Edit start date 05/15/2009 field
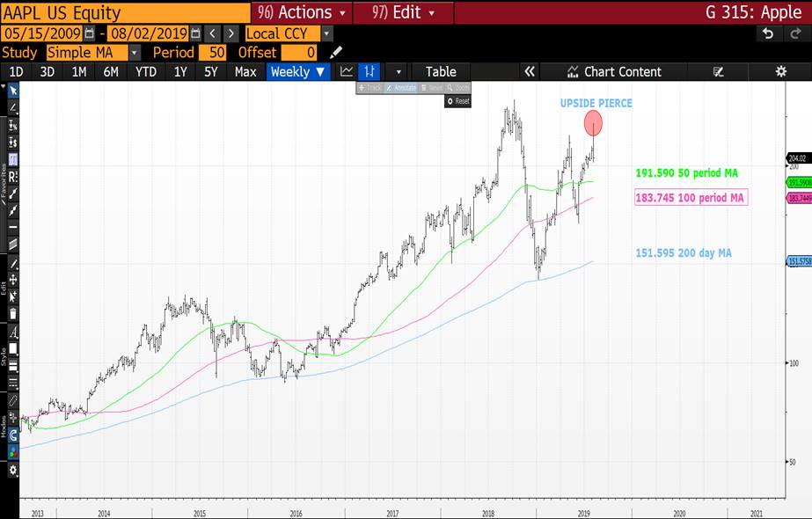The height and width of the screenshot is (519, 812). [x=42, y=33]
